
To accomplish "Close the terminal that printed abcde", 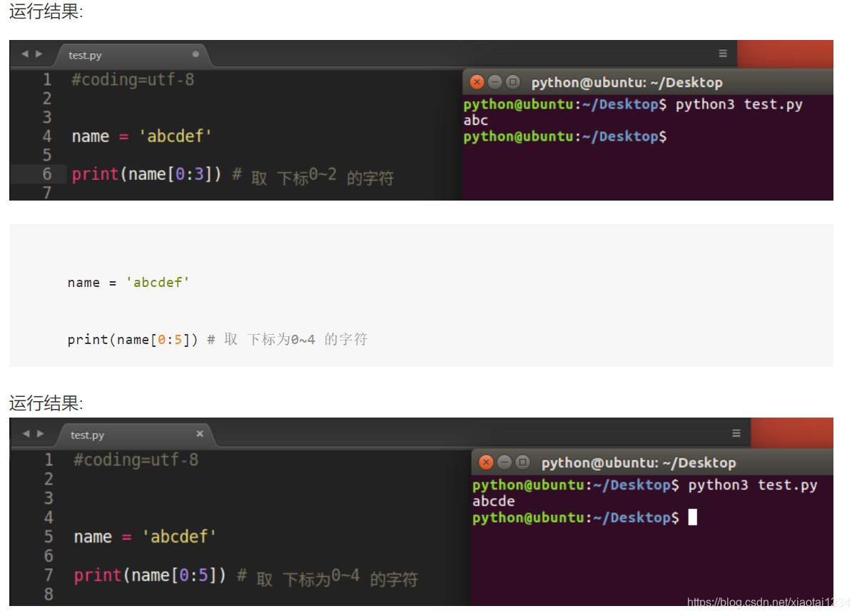I will (x=486, y=463).
